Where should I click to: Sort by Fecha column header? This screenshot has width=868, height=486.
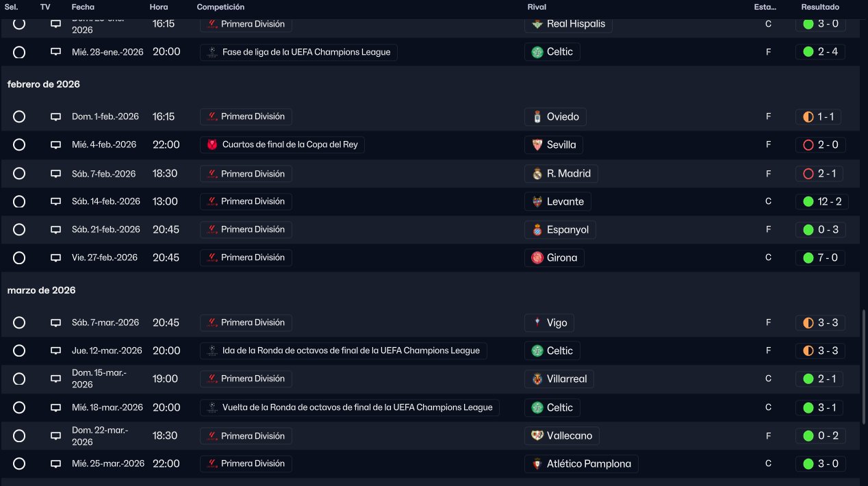[x=83, y=7]
